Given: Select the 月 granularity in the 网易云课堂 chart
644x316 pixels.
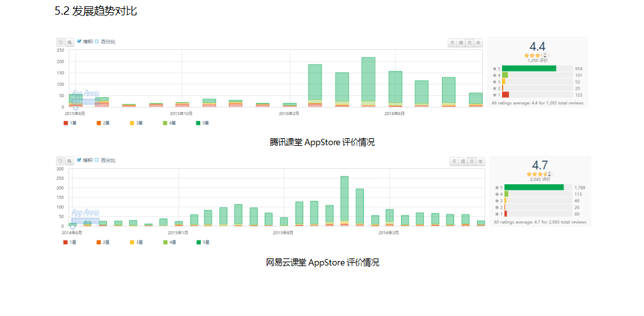Looking at the screenshot, I should (472, 161).
